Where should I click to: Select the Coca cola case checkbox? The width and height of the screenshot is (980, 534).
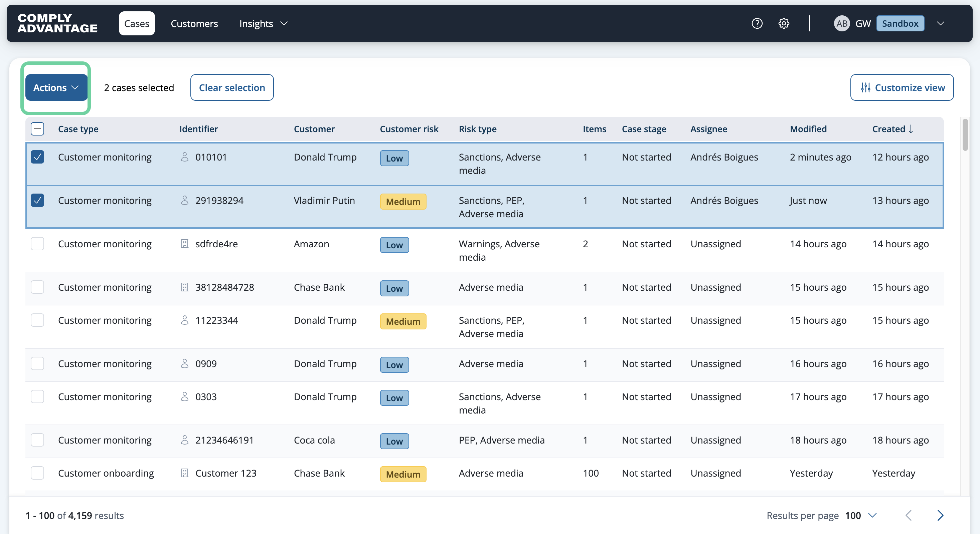click(37, 440)
